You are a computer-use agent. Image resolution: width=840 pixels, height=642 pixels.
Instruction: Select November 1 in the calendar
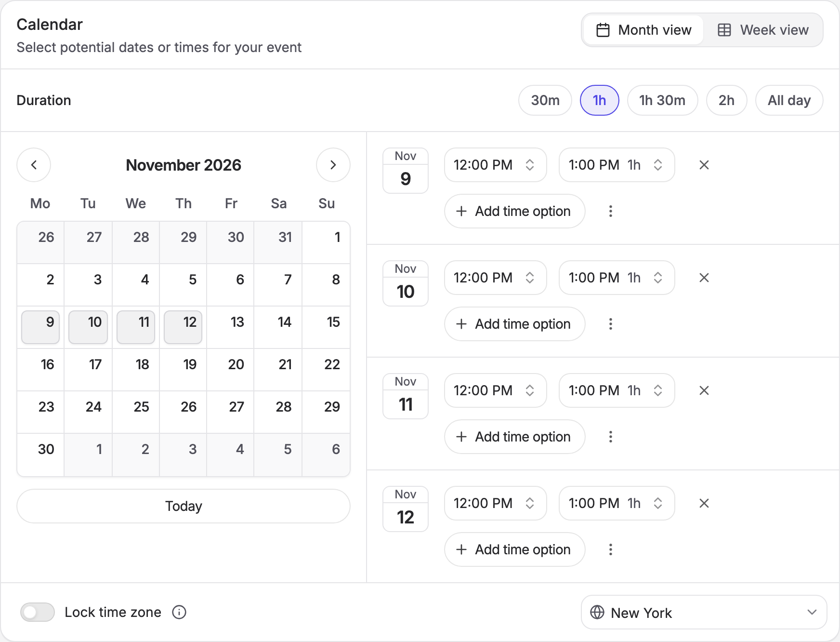point(326,242)
